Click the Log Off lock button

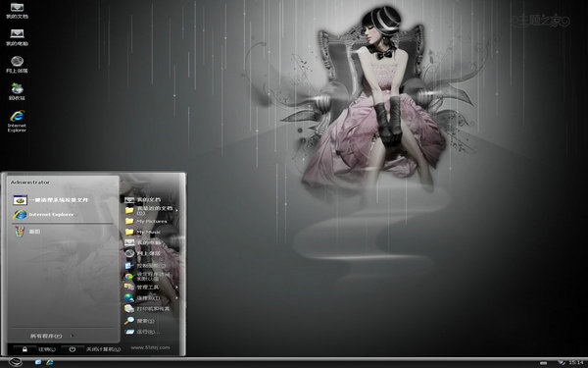coord(24,349)
